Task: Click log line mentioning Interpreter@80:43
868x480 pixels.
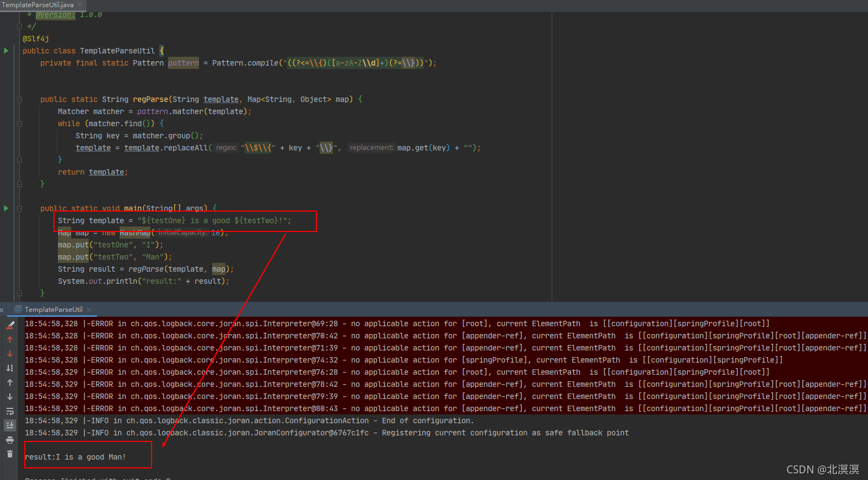Action: (x=446, y=408)
